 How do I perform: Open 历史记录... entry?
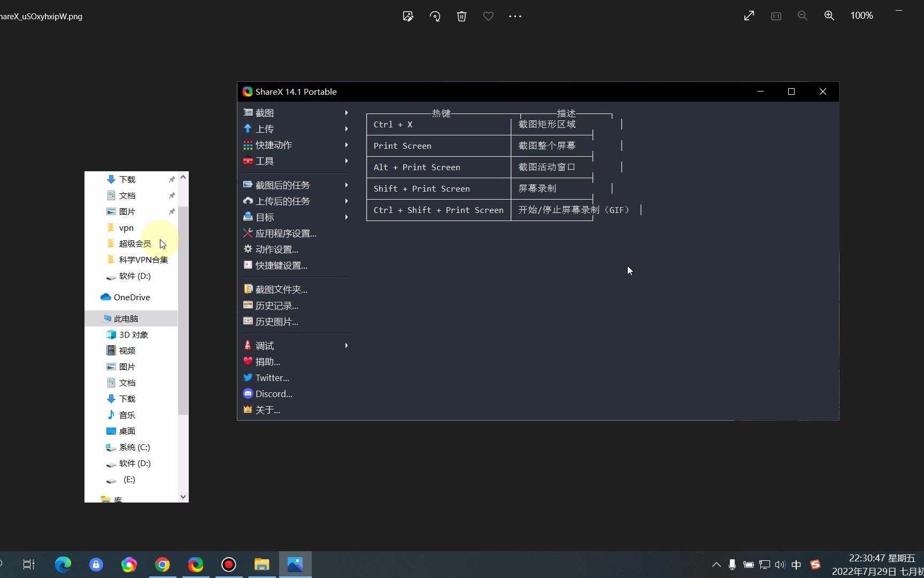click(x=296, y=306)
